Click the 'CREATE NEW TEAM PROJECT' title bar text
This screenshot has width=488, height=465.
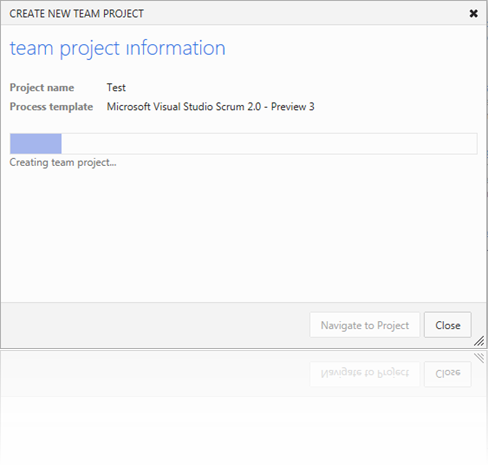(76, 14)
